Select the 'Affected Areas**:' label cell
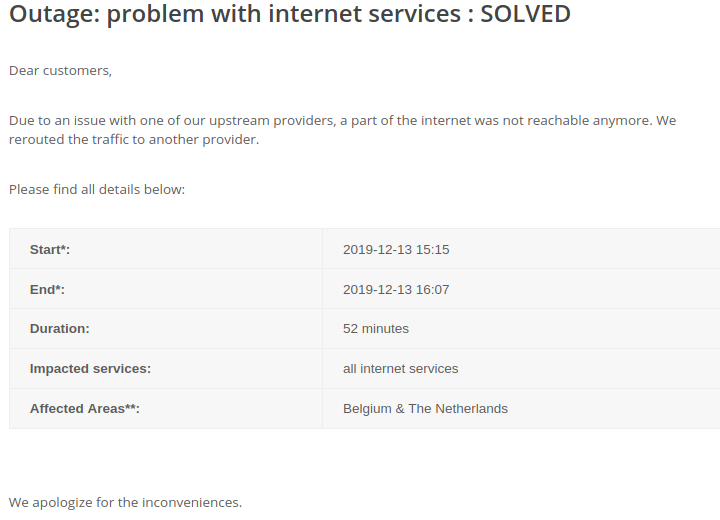 [84, 408]
